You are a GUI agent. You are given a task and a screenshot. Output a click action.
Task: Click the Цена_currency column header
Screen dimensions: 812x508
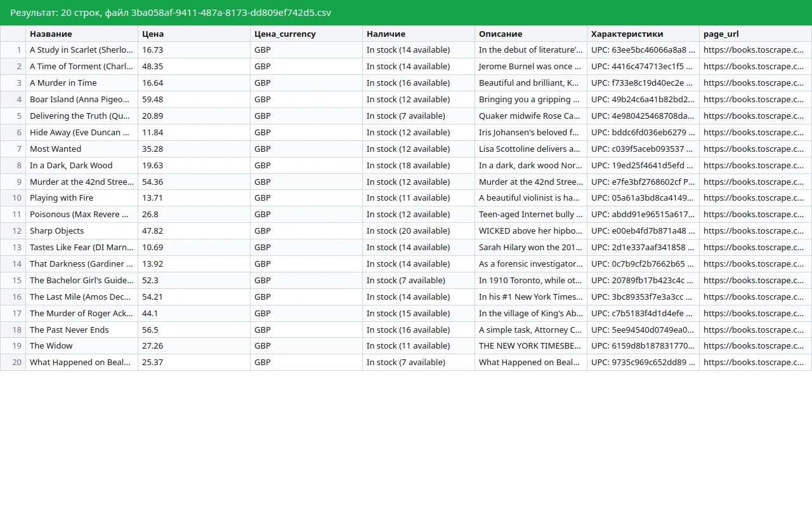[x=306, y=34]
